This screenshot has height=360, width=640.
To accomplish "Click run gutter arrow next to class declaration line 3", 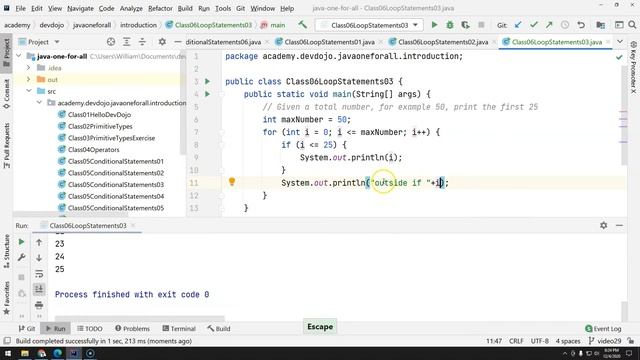I will [x=207, y=81].
